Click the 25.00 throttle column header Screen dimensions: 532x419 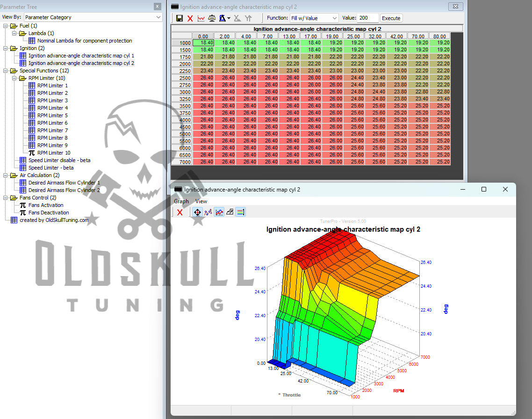pos(353,36)
